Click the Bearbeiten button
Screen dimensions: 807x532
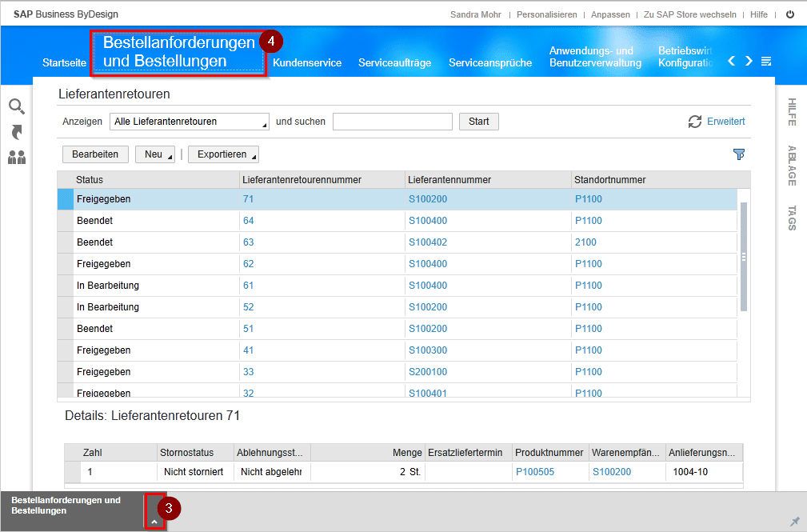(x=95, y=154)
